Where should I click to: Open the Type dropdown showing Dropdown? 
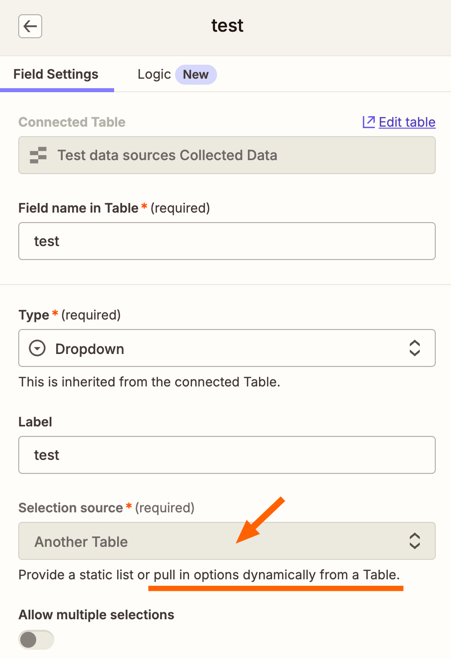click(227, 348)
